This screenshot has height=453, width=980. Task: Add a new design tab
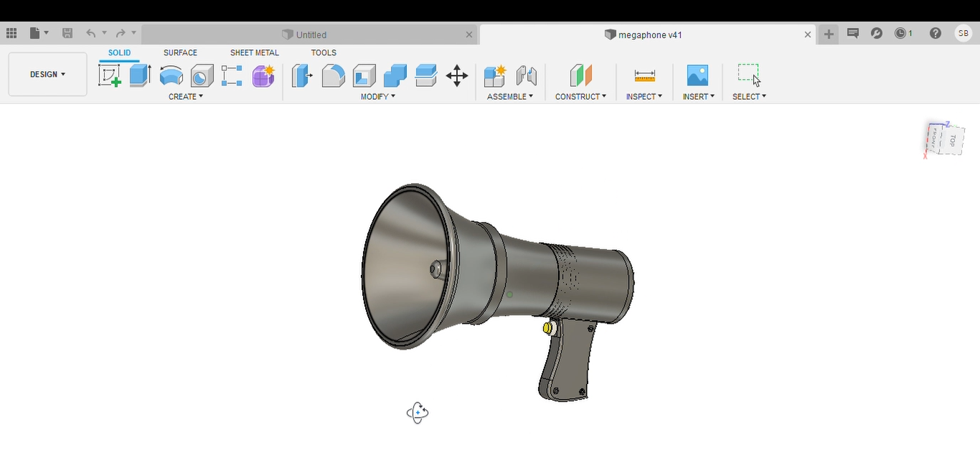tap(829, 34)
